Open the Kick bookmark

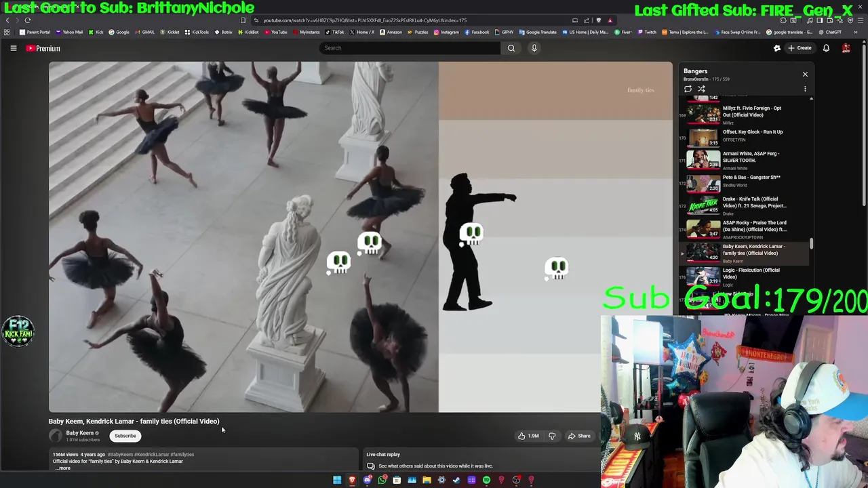pos(96,32)
